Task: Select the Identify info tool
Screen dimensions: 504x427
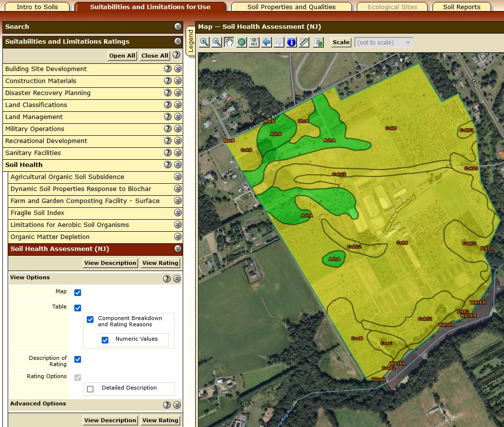Action: (292, 42)
